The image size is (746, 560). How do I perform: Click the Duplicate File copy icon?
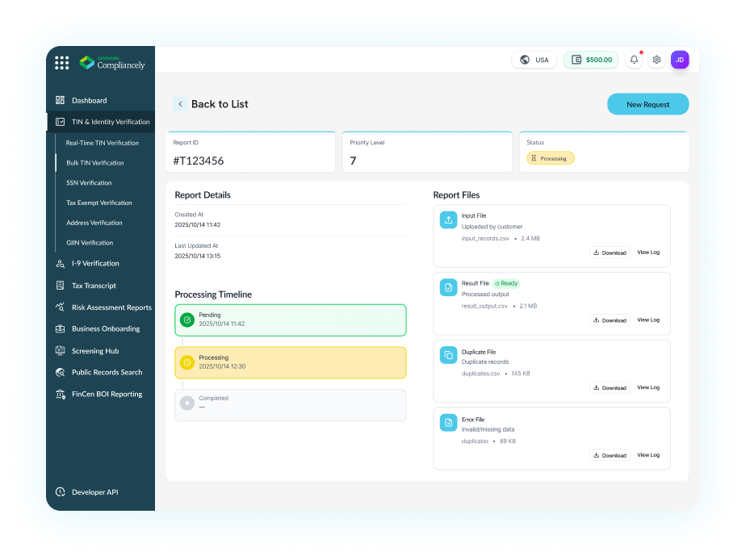[x=448, y=354]
